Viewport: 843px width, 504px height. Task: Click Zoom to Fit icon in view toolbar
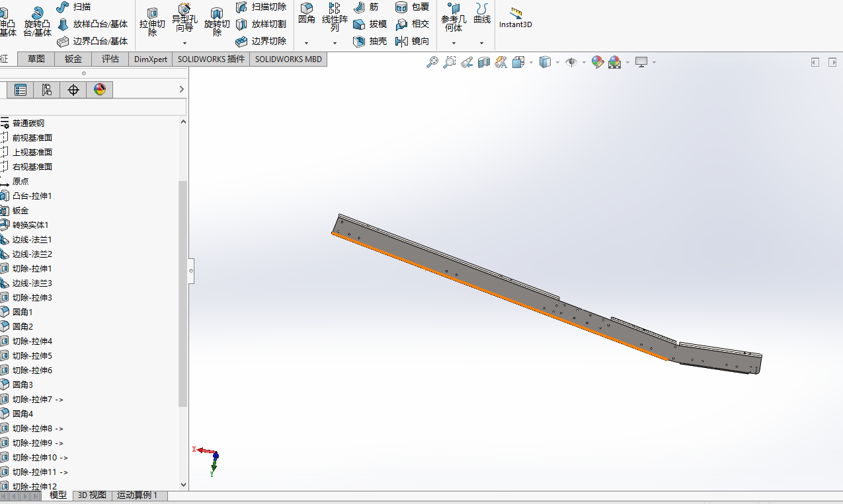click(x=432, y=62)
